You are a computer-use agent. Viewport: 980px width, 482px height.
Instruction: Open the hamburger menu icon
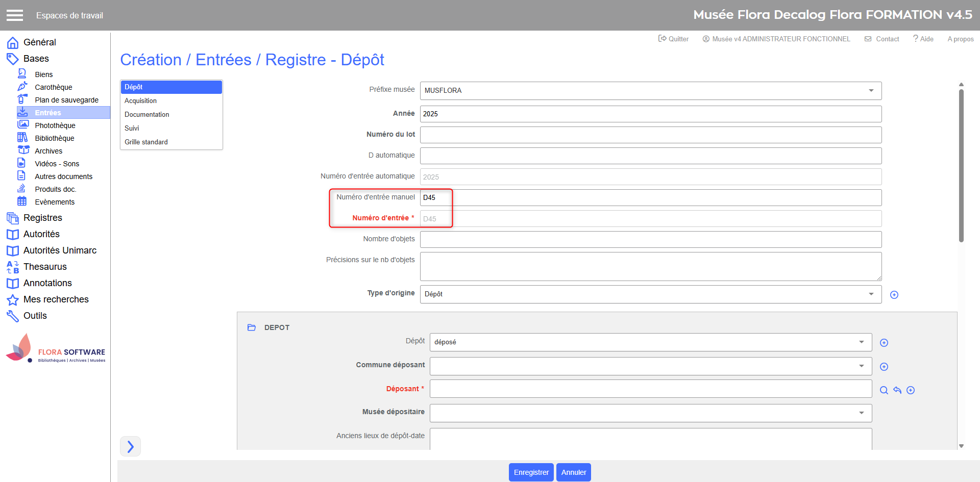[x=15, y=15]
